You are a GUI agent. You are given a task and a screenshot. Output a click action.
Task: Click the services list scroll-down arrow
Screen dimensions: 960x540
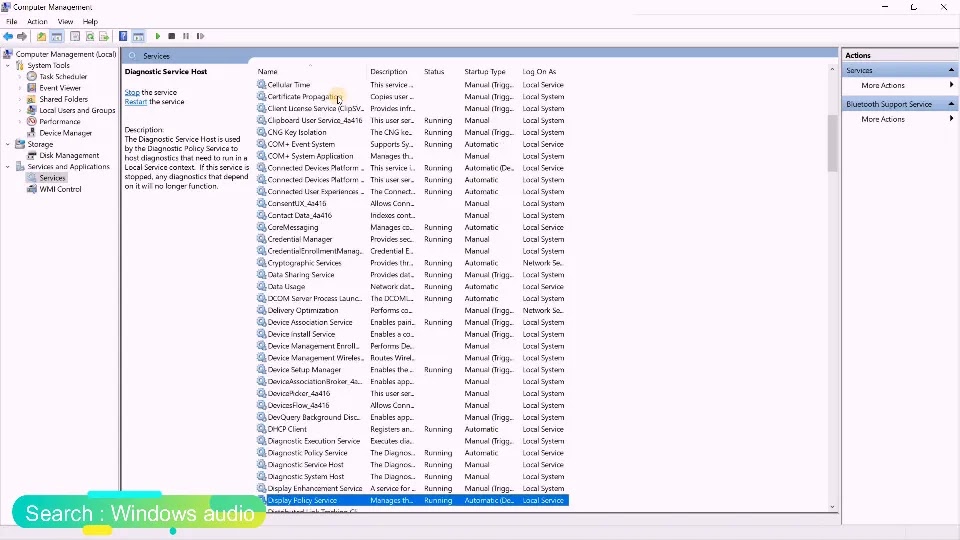(x=832, y=507)
